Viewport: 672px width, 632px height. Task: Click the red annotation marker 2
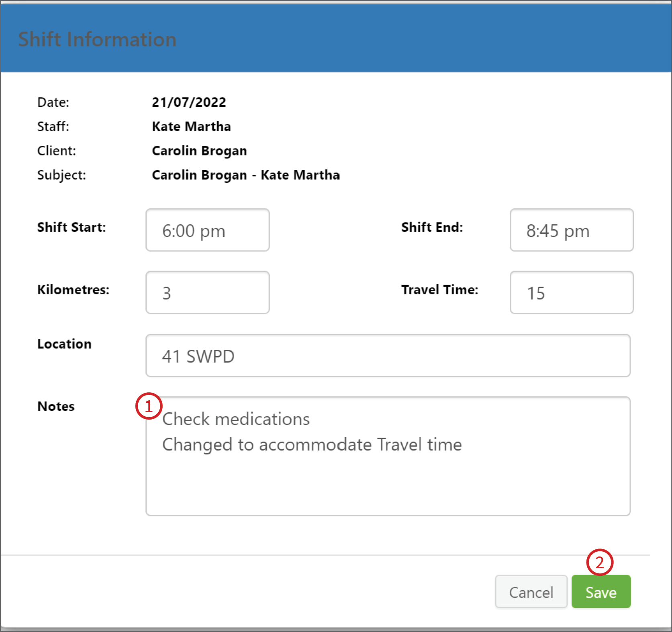click(600, 563)
